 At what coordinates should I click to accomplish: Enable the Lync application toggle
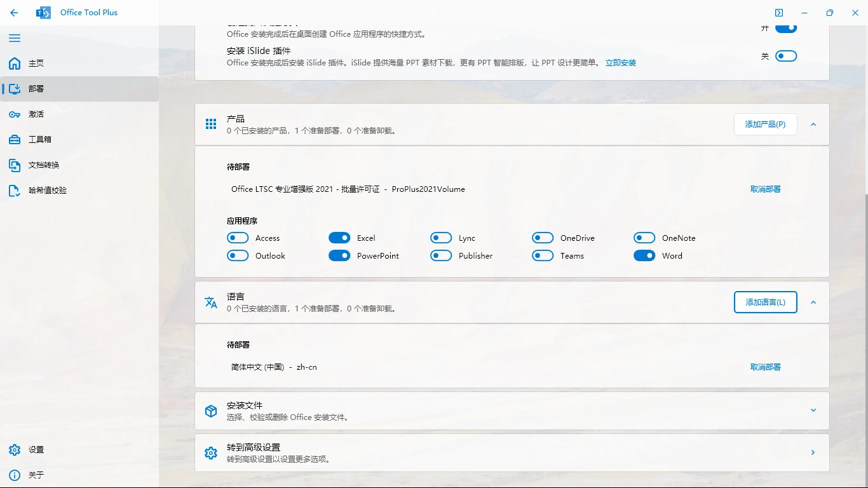pyautogui.click(x=441, y=238)
